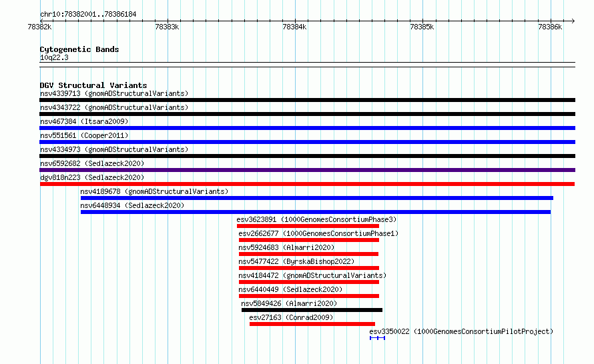Select the red bar under nsv5477422
594x364 pixels.
pos(309,268)
